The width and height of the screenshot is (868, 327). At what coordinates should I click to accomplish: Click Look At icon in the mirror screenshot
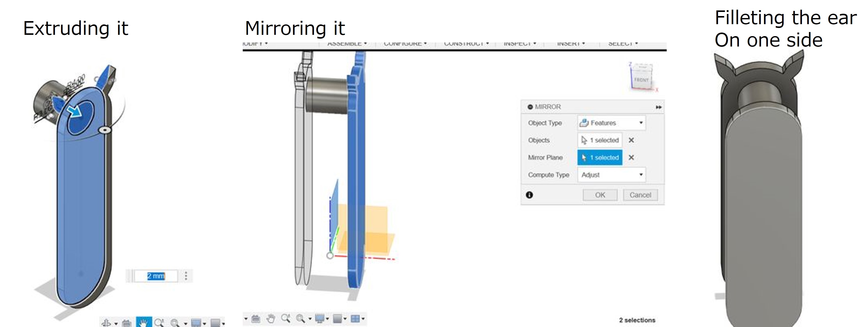(x=256, y=318)
